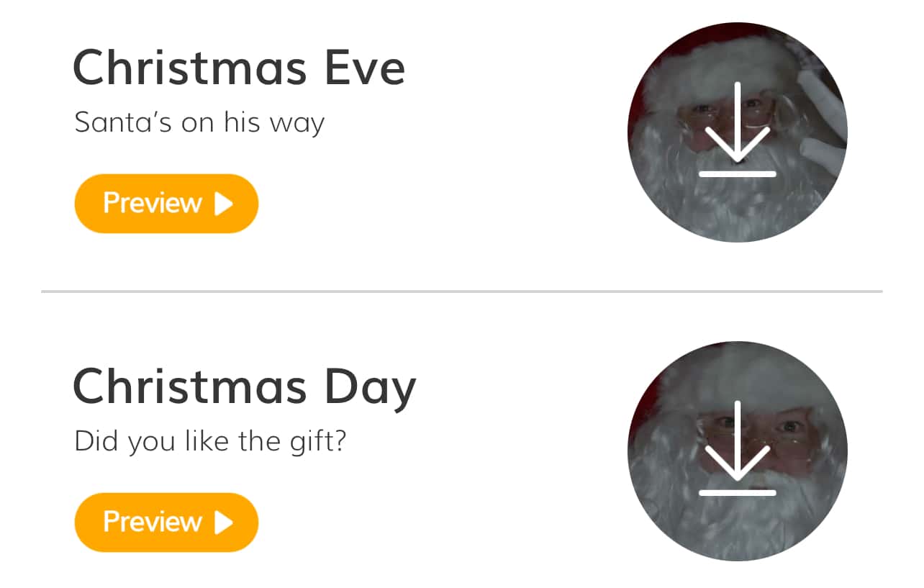Tap the "Did you like the gift?" subtitle
The width and height of the screenshot is (924, 588).
(x=210, y=441)
